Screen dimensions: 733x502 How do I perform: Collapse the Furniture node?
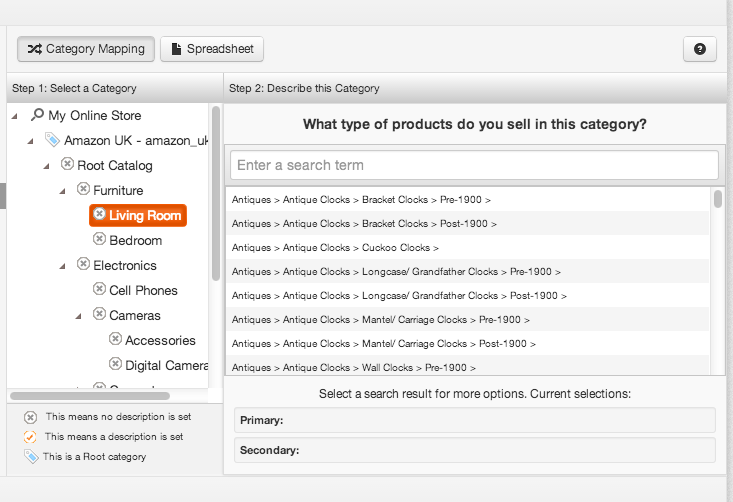coord(62,191)
